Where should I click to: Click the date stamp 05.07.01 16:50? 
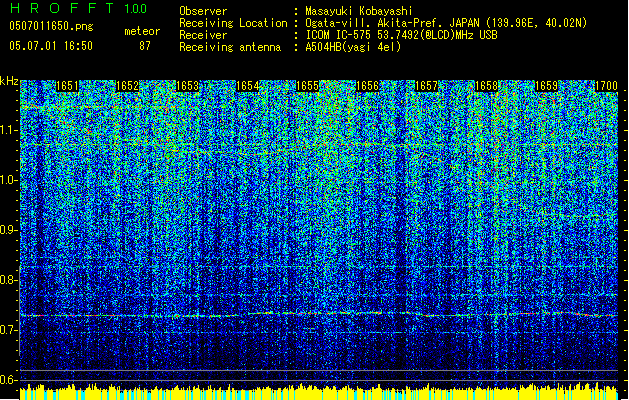pyautogui.click(x=51, y=46)
